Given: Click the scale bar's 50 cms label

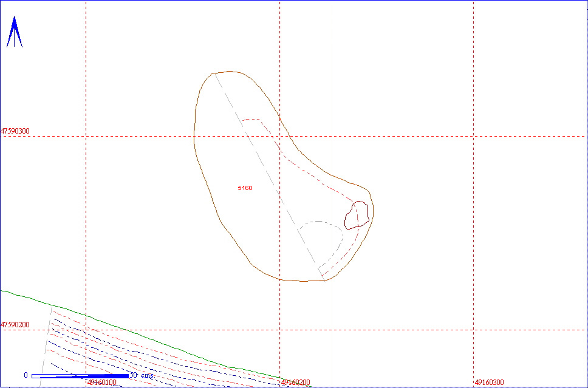Looking at the screenshot, I should click(x=142, y=375).
